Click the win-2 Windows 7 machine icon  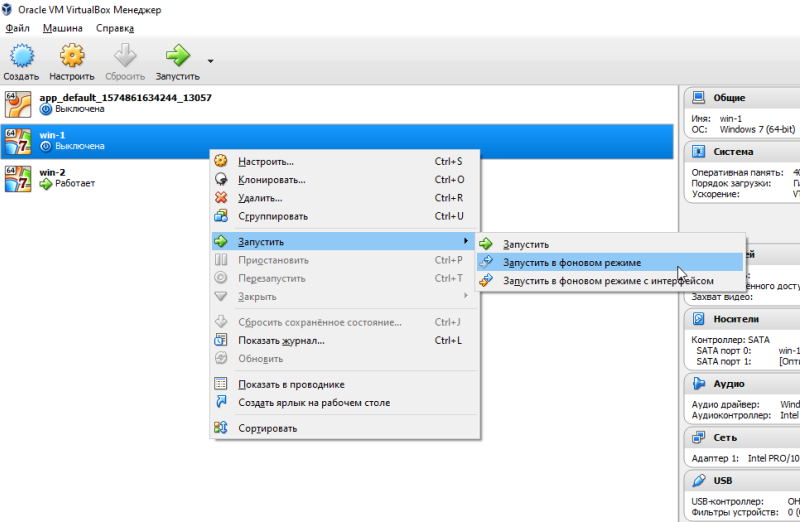click(18, 179)
